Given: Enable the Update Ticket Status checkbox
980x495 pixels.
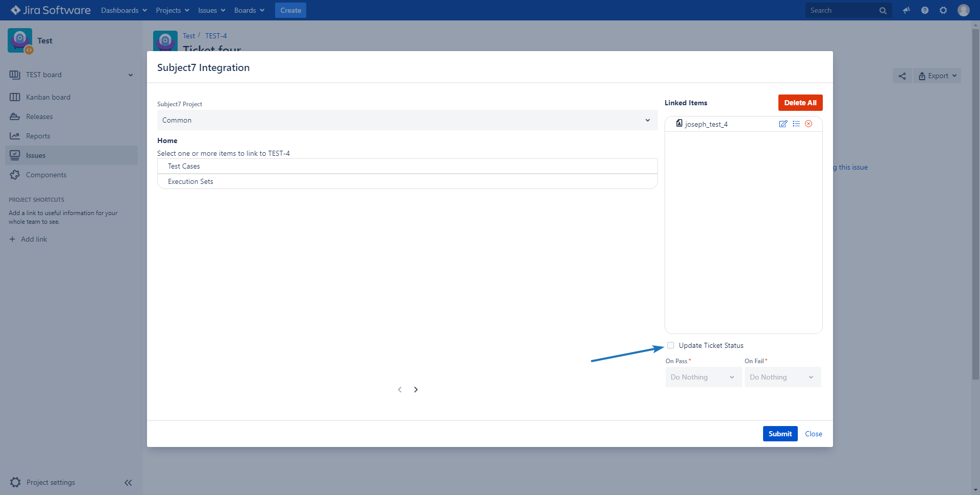Looking at the screenshot, I should click(x=671, y=346).
